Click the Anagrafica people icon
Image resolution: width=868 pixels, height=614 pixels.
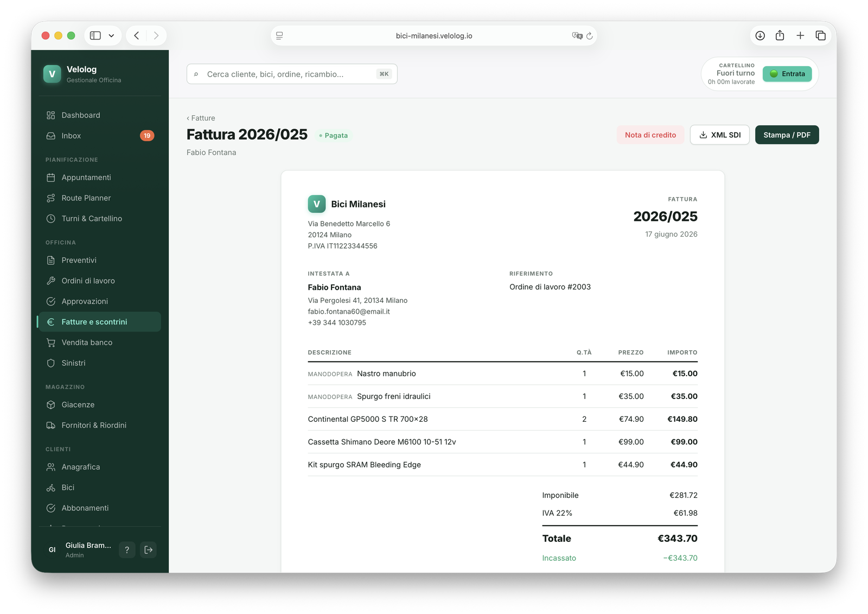coord(51,467)
